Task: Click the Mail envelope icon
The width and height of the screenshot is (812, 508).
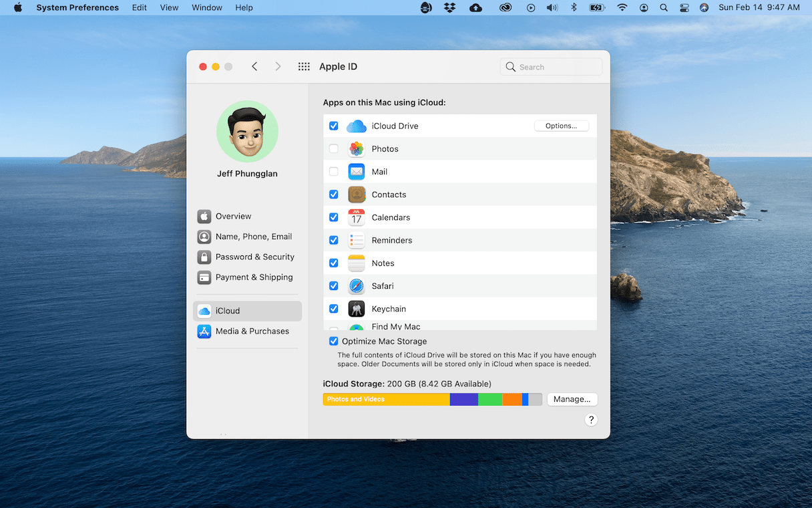Action: (x=357, y=172)
